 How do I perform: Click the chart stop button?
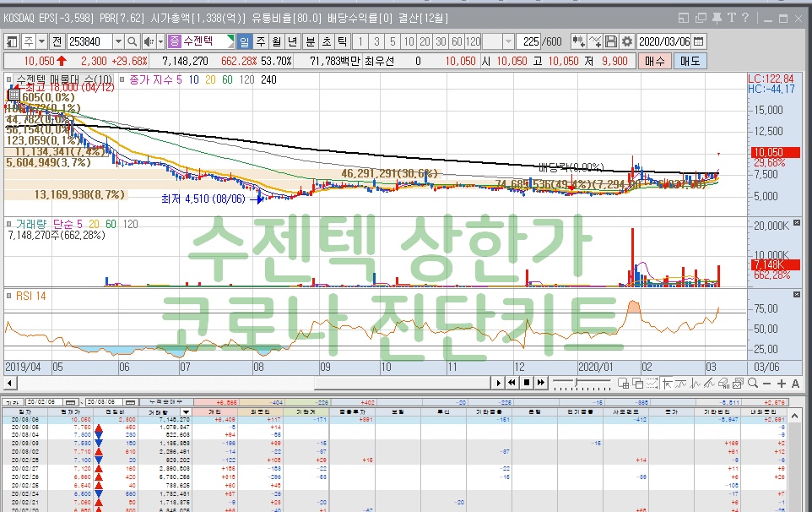(x=527, y=383)
